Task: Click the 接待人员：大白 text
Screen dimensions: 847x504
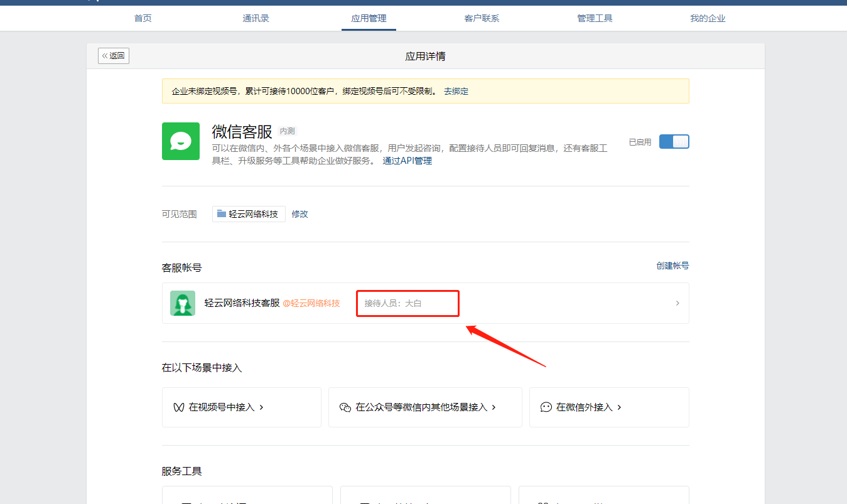Action: pos(393,303)
